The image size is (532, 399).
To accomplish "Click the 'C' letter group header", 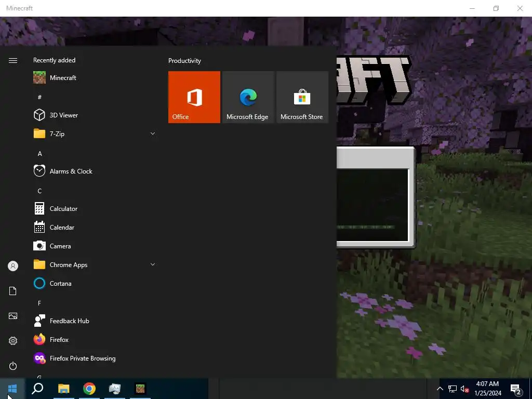I will pos(39,191).
